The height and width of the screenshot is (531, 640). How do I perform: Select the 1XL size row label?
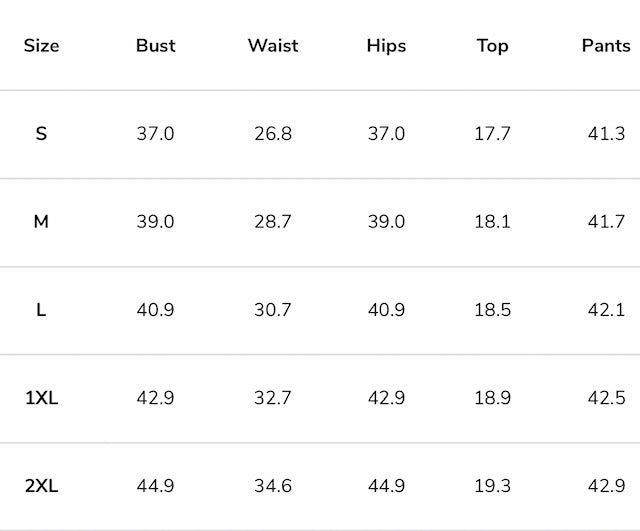[41, 398]
